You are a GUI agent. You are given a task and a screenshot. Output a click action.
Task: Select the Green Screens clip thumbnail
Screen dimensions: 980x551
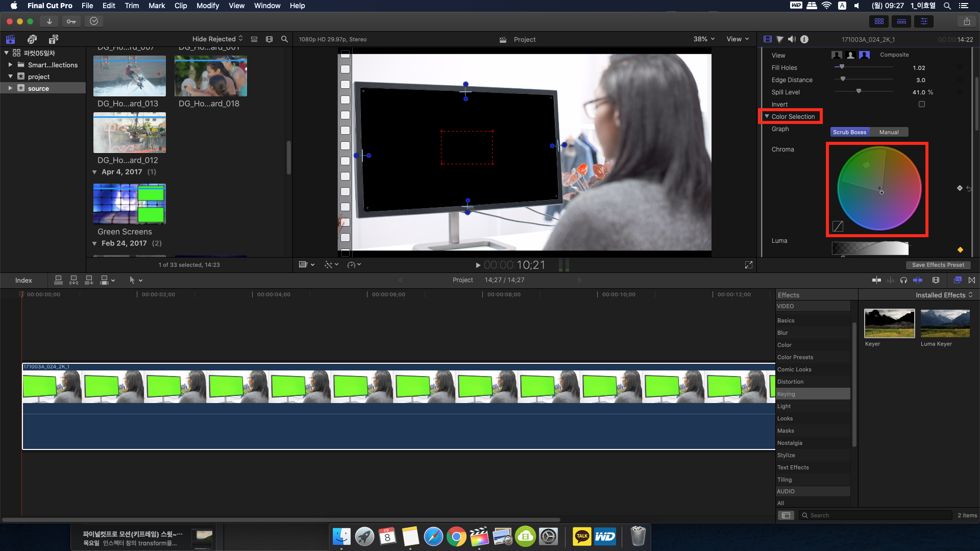point(130,204)
